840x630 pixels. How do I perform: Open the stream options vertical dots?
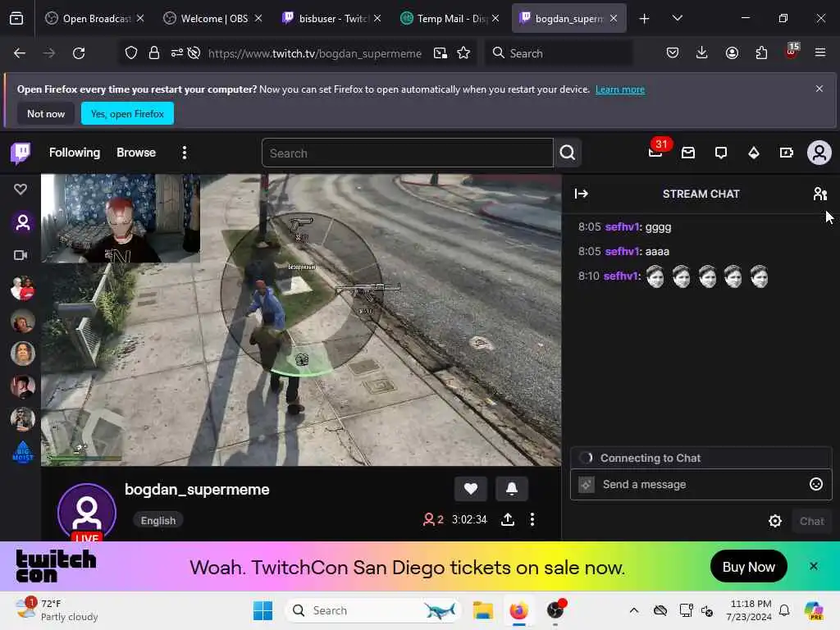(x=532, y=519)
